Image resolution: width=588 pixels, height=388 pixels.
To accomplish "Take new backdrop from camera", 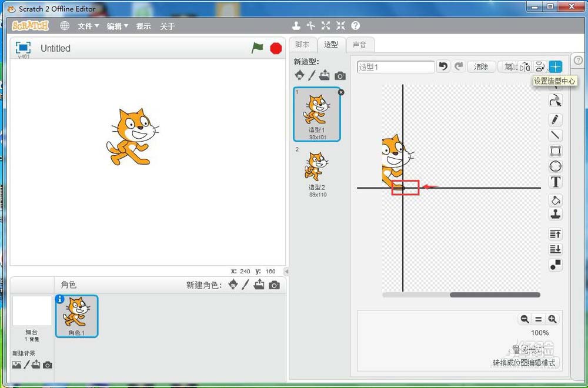I will 48,364.
